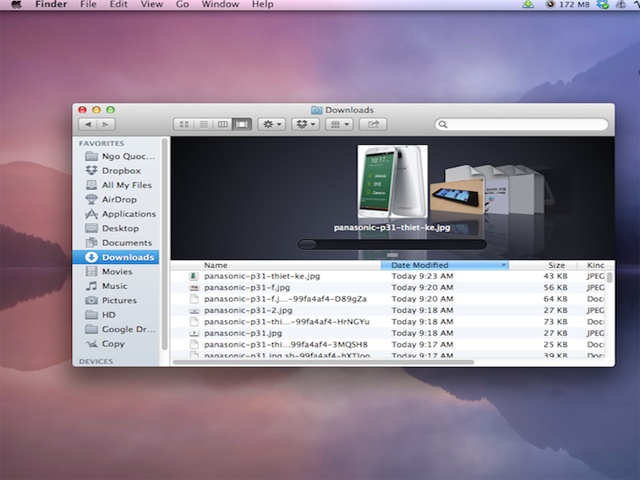Open the View menu

(152, 4)
